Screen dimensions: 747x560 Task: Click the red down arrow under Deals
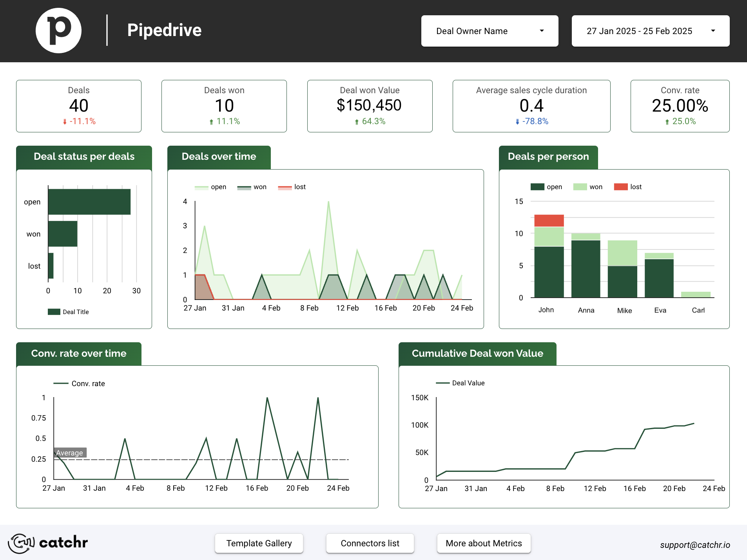[65, 122]
